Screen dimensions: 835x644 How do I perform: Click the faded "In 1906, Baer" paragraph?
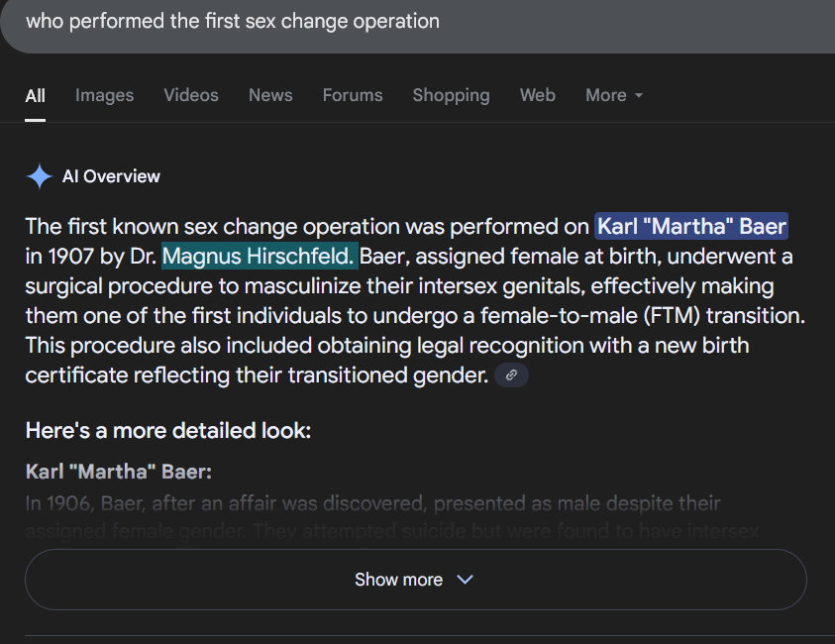(392, 517)
